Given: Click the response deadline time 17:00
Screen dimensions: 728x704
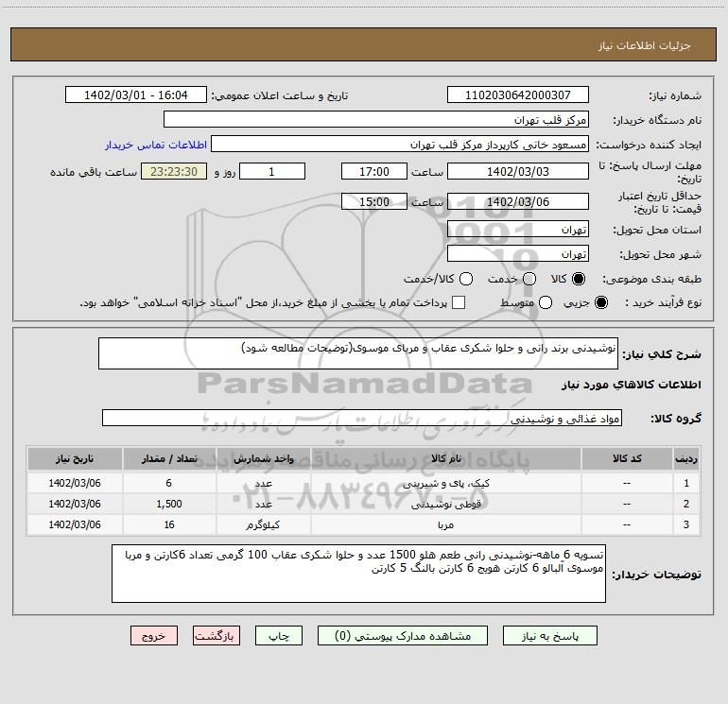Looking at the screenshot, I should point(374,171).
